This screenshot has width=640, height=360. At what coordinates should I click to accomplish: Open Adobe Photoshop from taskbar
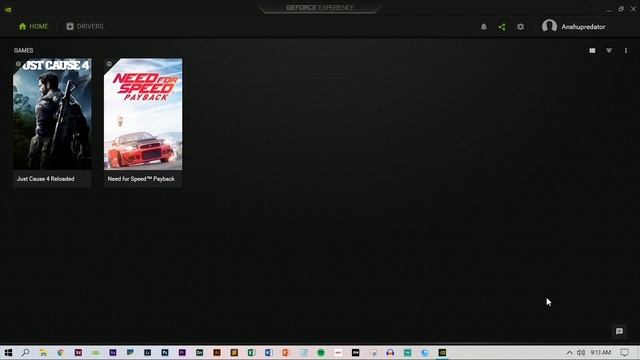pos(165,353)
